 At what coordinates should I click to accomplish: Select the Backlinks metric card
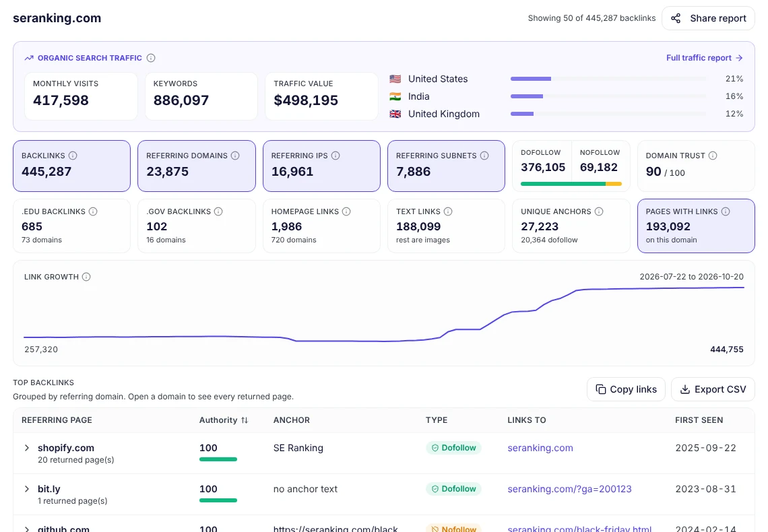click(x=71, y=166)
